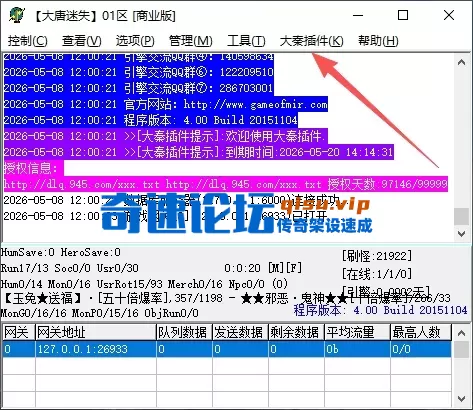
Task: Click the 队列数据 column header
Action: pyautogui.click(x=184, y=332)
